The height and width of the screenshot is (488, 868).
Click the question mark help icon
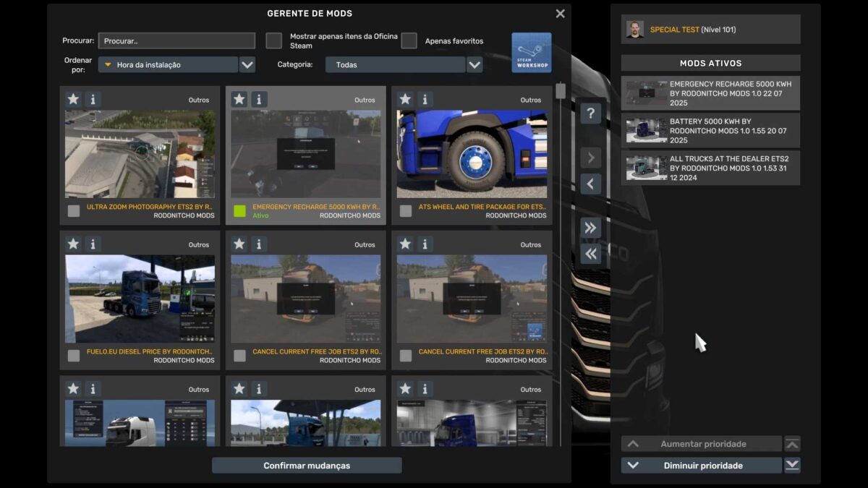(590, 113)
